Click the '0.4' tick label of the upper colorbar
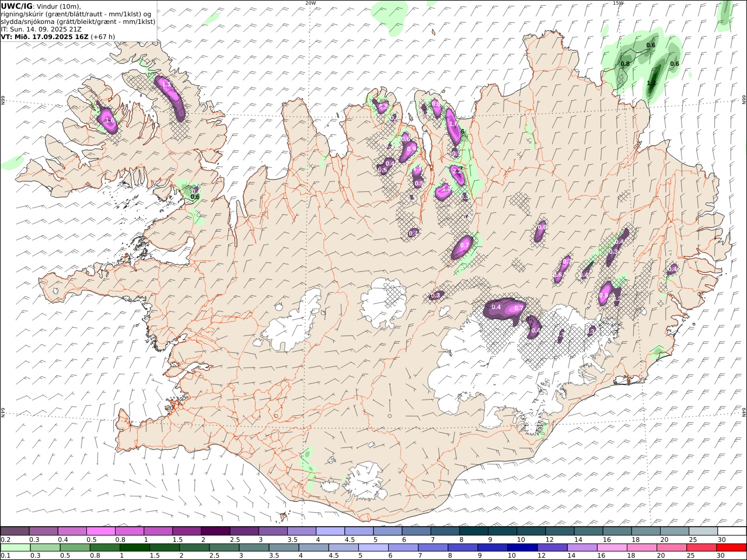The width and height of the screenshot is (747, 560). 63,540
